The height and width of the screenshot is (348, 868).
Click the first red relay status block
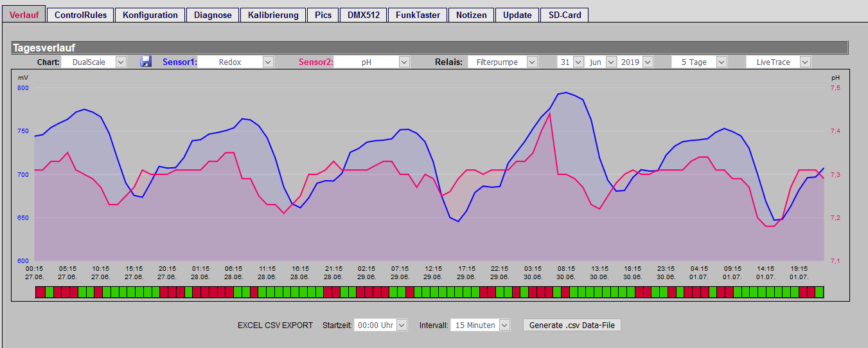coord(40,292)
